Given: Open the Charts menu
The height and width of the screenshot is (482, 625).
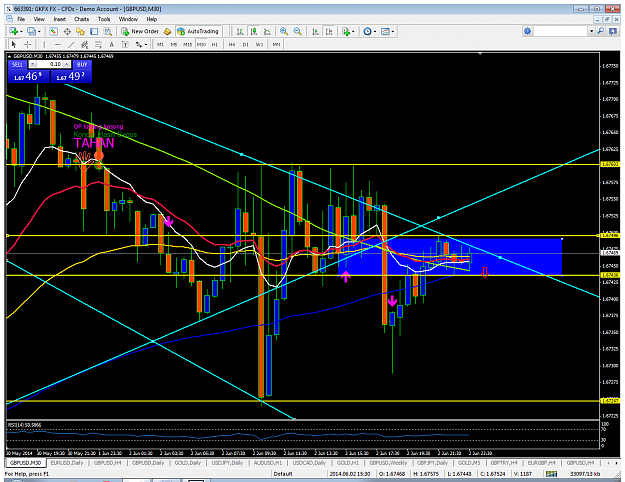Looking at the screenshot, I should point(82,19).
